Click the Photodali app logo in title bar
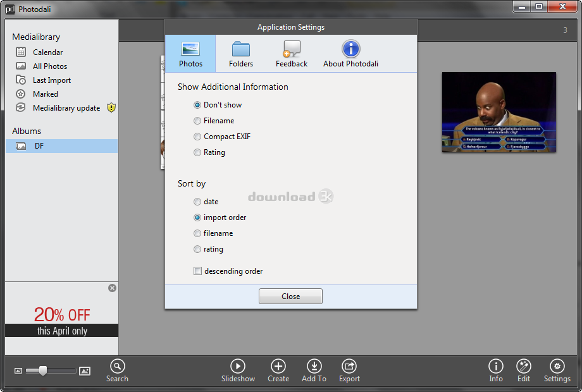This screenshot has height=392, width=582. 10,9
